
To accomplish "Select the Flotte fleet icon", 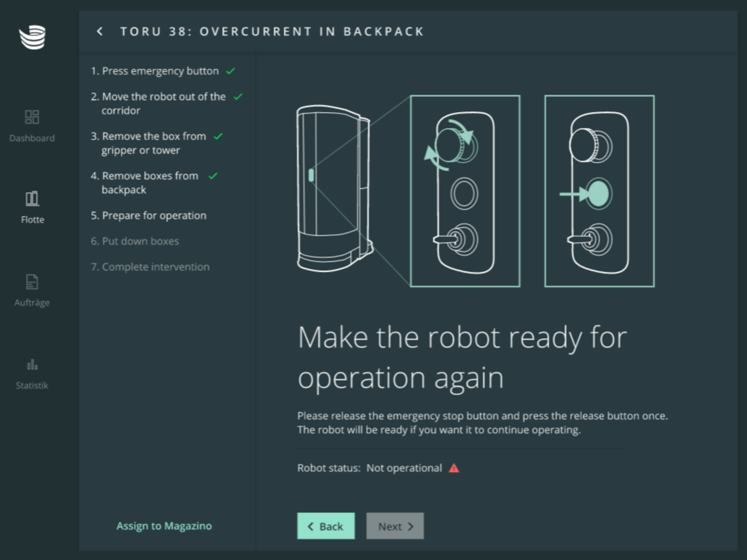I will 32,199.
